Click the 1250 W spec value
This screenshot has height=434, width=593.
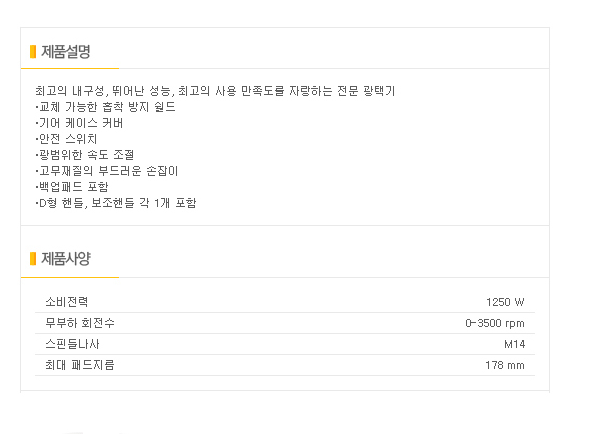(505, 302)
